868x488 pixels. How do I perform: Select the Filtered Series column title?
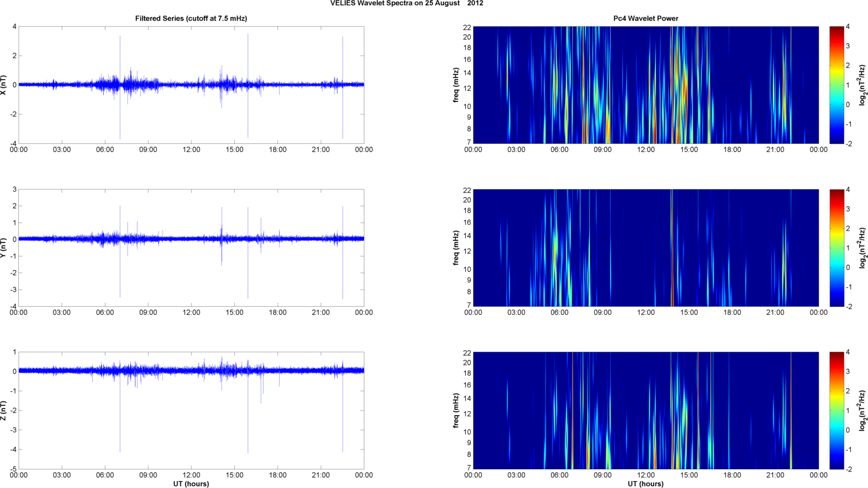[191, 18]
